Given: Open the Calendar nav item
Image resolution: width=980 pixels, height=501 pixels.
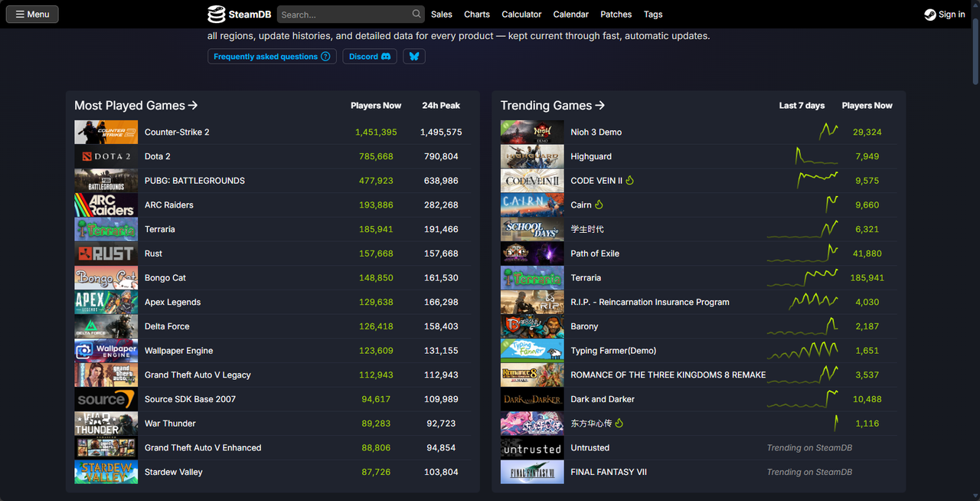Looking at the screenshot, I should tap(571, 14).
